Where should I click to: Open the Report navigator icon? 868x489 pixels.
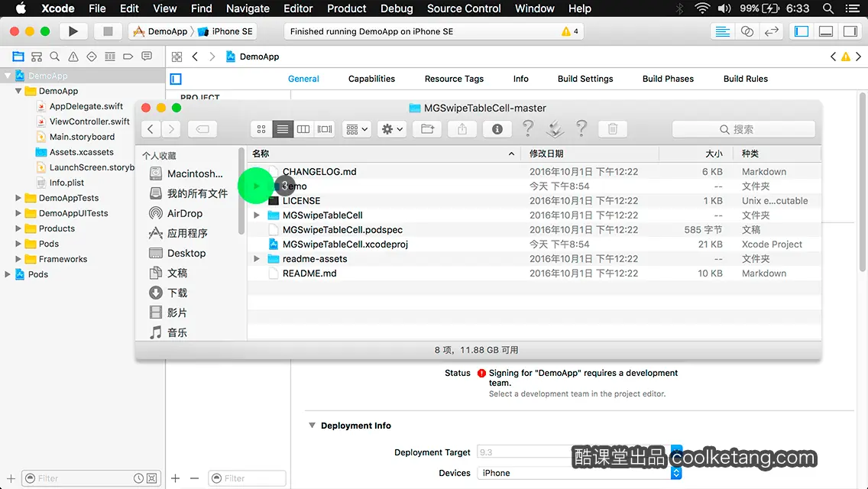pyautogui.click(x=147, y=57)
